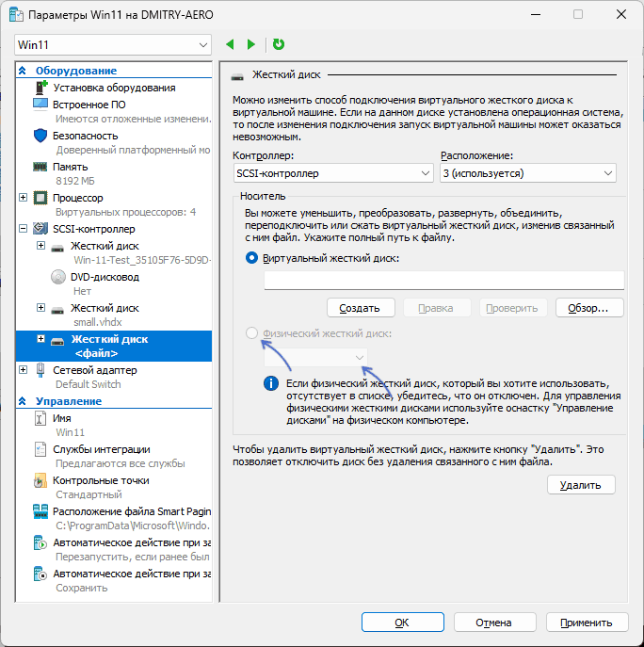Click the SCSI controller icon
The height and width of the screenshot is (647, 644).
click(x=40, y=229)
